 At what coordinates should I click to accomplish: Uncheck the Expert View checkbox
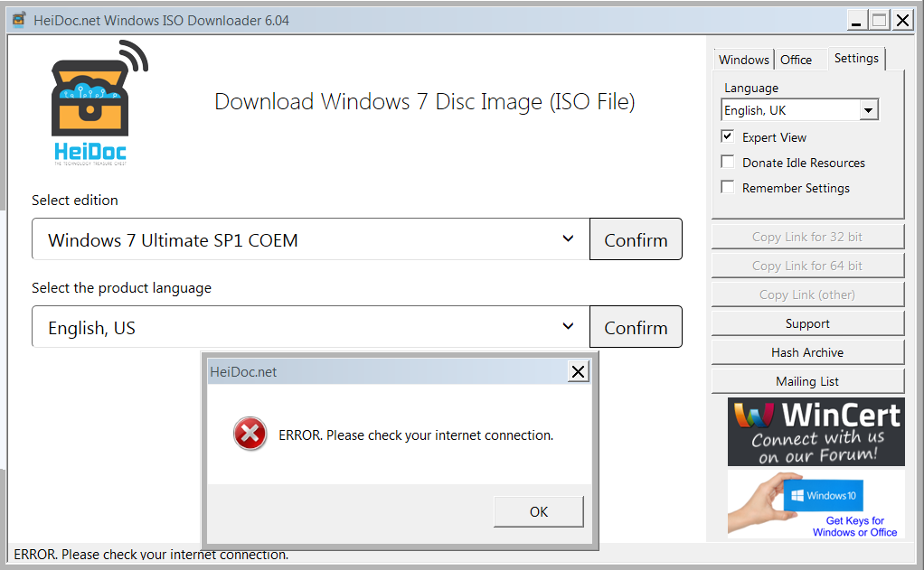(x=728, y=136)
